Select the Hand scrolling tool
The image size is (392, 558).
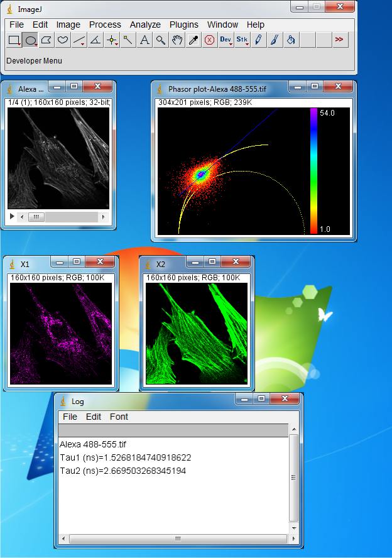pyautogui.click(x=177, y=40)
